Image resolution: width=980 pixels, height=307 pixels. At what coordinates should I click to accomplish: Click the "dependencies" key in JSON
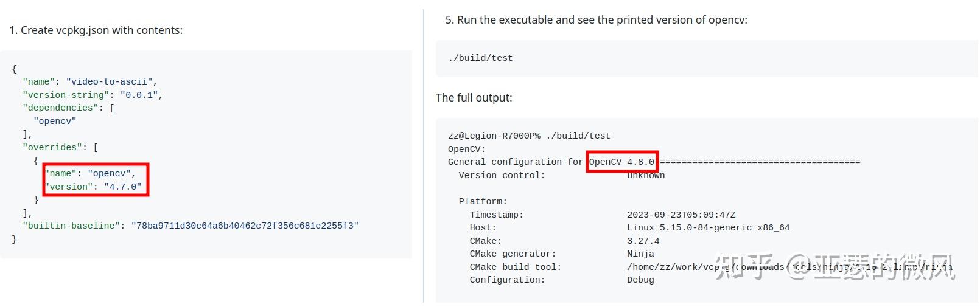click(x=60, y=108)
